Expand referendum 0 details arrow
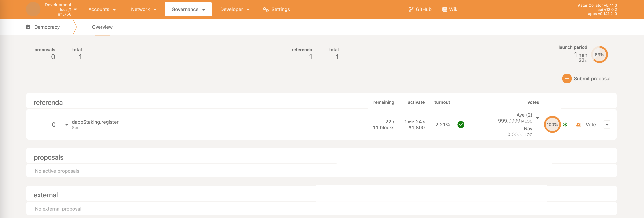Image resolution: width=644 pixels, height=218 pixels. pos(66,125)
